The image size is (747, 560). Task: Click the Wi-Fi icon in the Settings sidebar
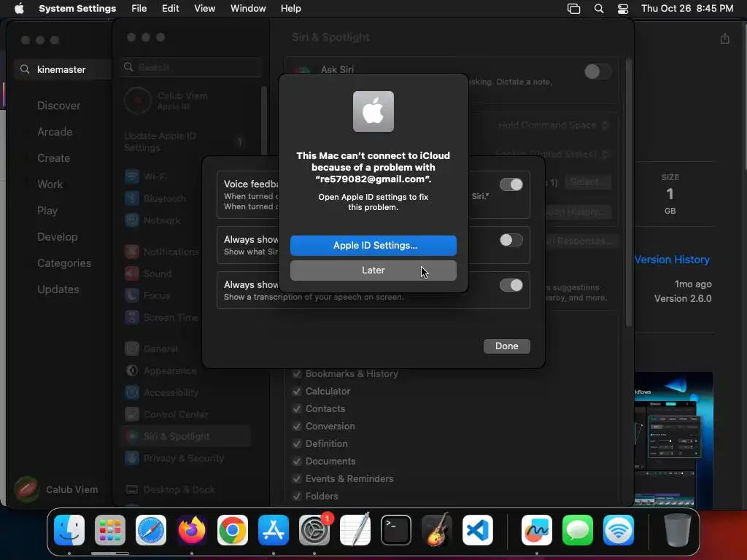coord(131,176)
